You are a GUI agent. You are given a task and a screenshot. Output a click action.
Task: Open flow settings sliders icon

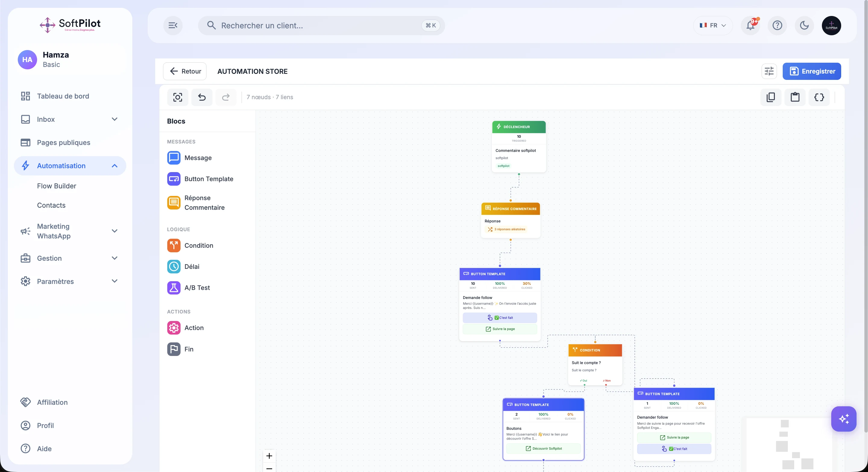click(x=769, y=71)
